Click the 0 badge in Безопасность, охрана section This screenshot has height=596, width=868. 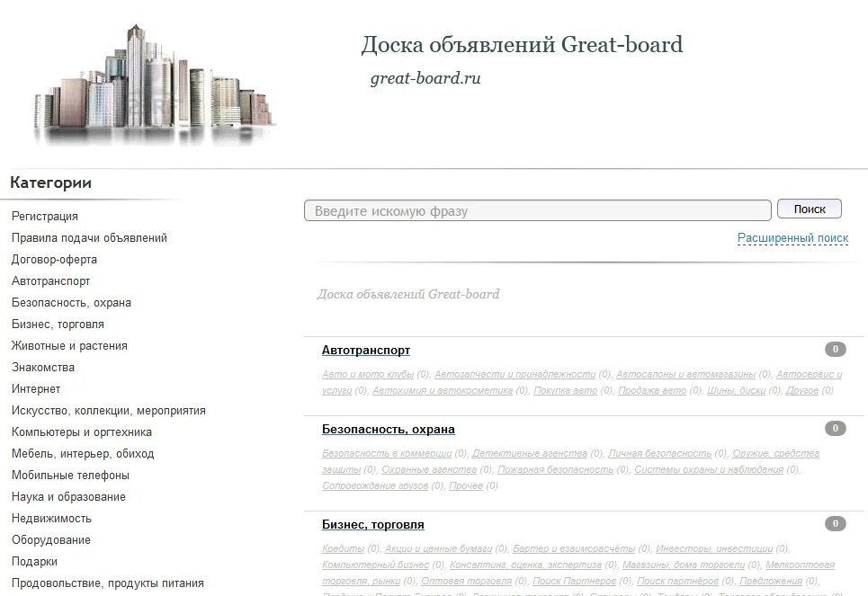[x=836, y=428]
